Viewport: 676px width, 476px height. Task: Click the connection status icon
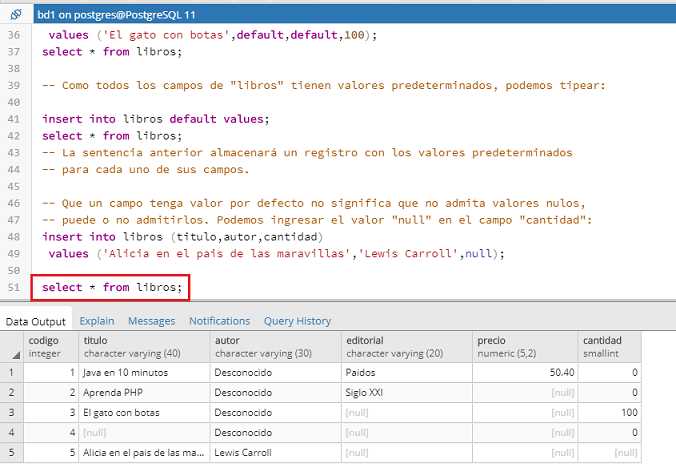16,15
